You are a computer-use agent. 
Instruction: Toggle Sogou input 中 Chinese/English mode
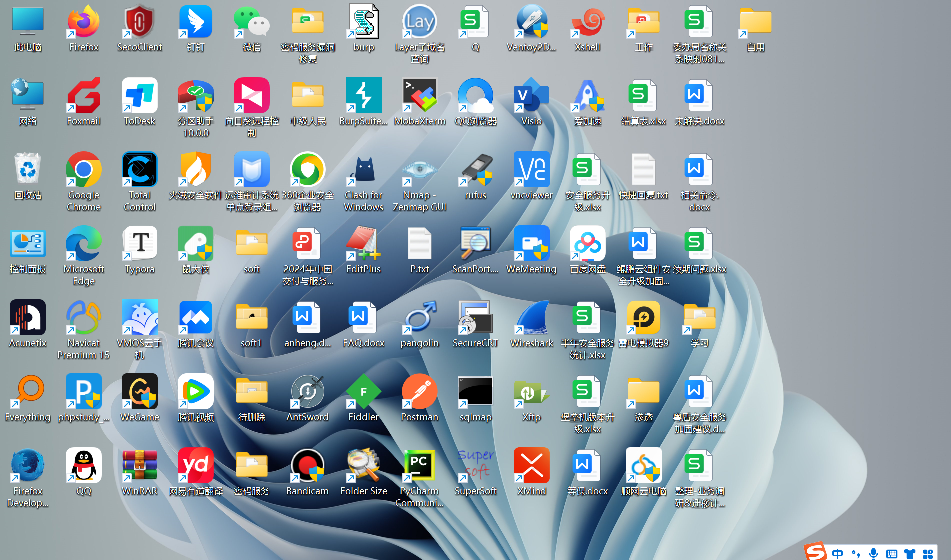tap(838, 553)
